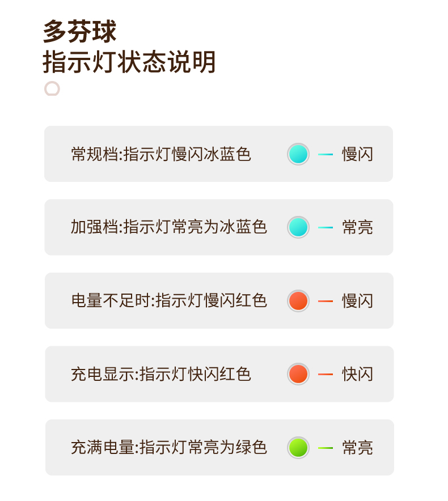Click the text 充满电量:指示灯常亮为绿色
The height and width of the screenshot is (501, 448).
pyautogui.click(x=169, y=448)
